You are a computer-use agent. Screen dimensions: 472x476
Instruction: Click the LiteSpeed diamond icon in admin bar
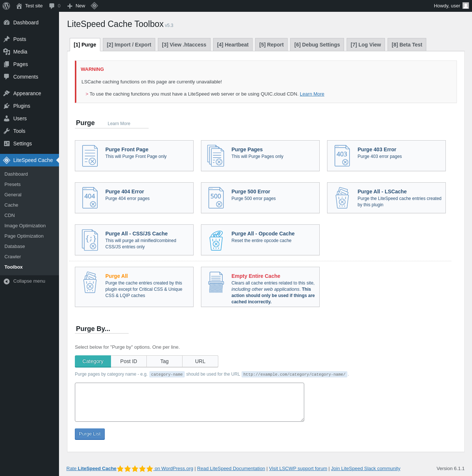coord(94,6)
